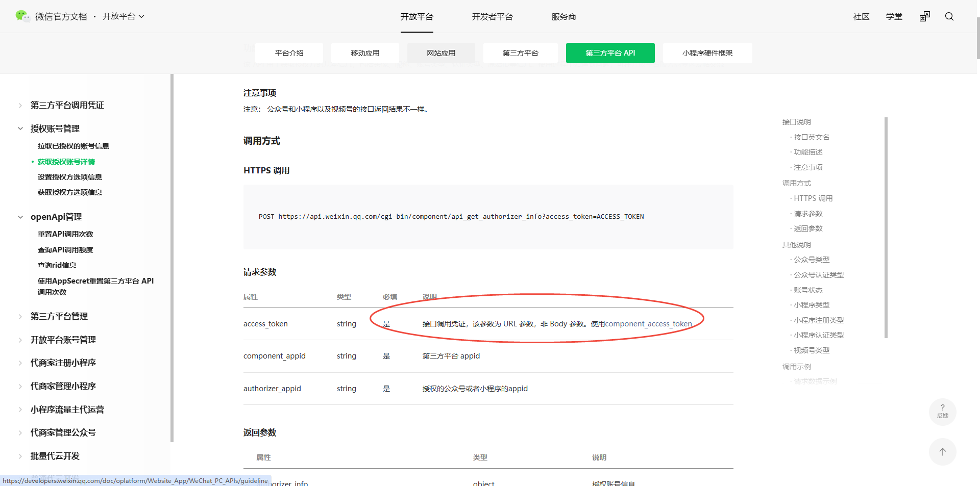Switch to 服务商 top tab

tap(564, 16)
